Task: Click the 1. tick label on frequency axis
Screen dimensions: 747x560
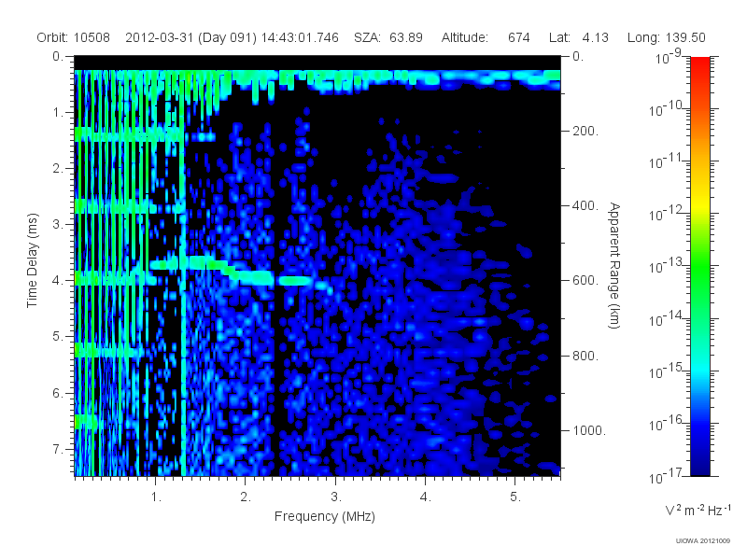Action: [x=156, y=497]
